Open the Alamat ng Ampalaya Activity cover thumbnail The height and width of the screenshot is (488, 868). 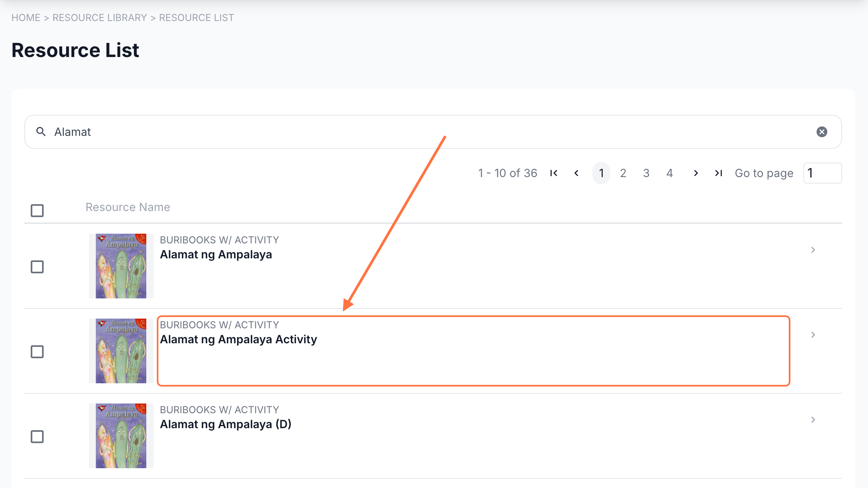coord(121,351)
